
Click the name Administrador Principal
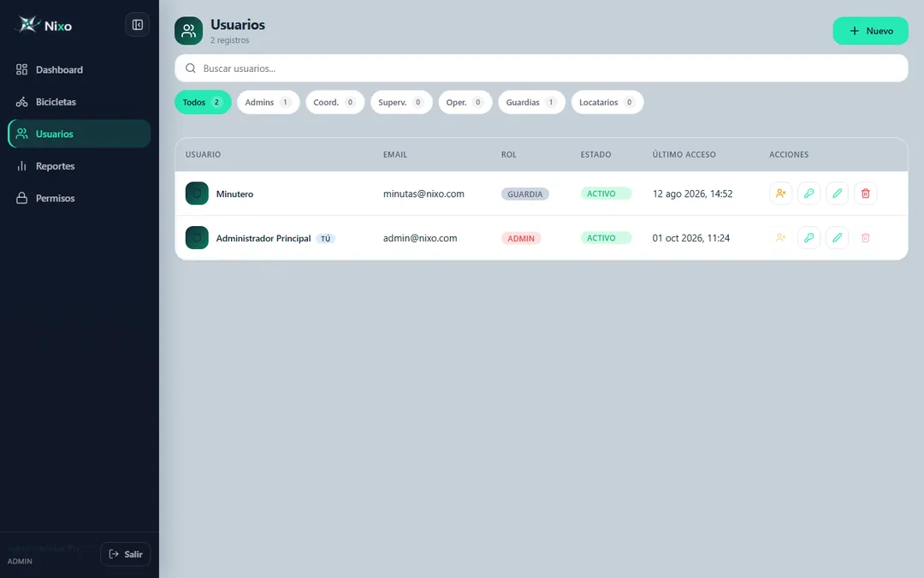click(x=264, y=238)
